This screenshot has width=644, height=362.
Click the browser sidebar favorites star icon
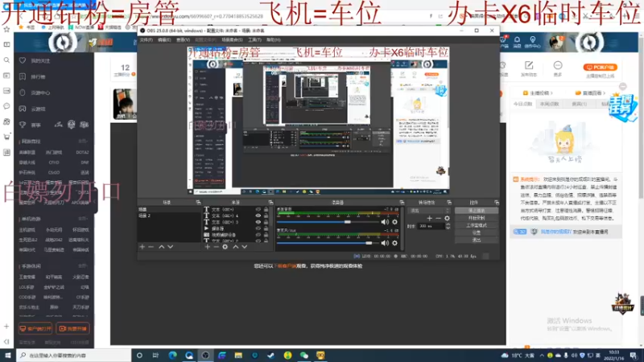6,30
